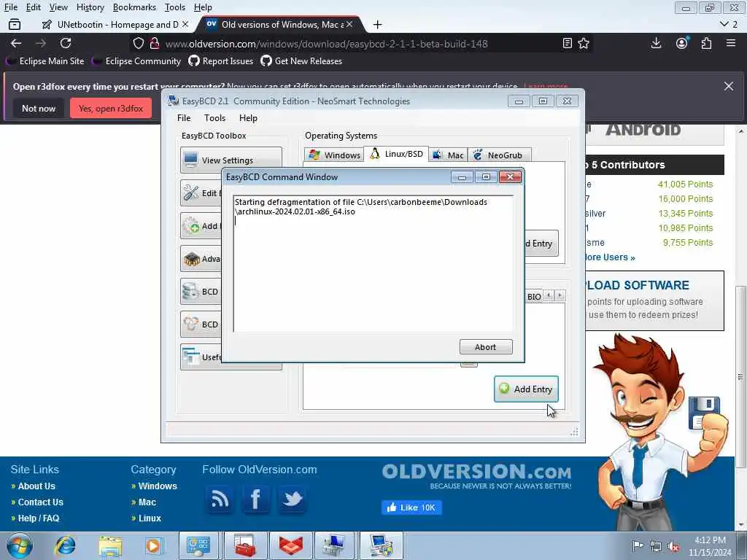Open a new browser tab

click(x=377, y=24)
